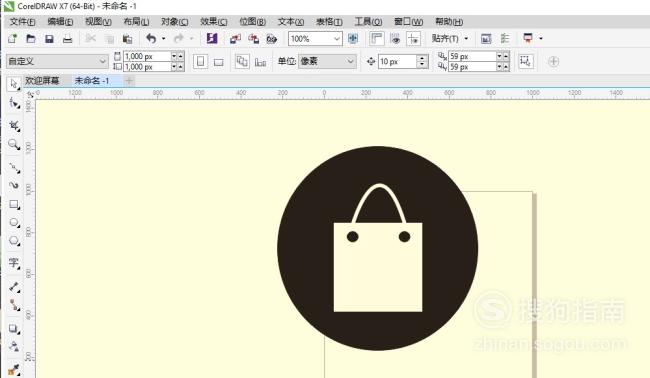Screen dimensions: 650x378
Task: Undo the last action
Action: (151, 39)
